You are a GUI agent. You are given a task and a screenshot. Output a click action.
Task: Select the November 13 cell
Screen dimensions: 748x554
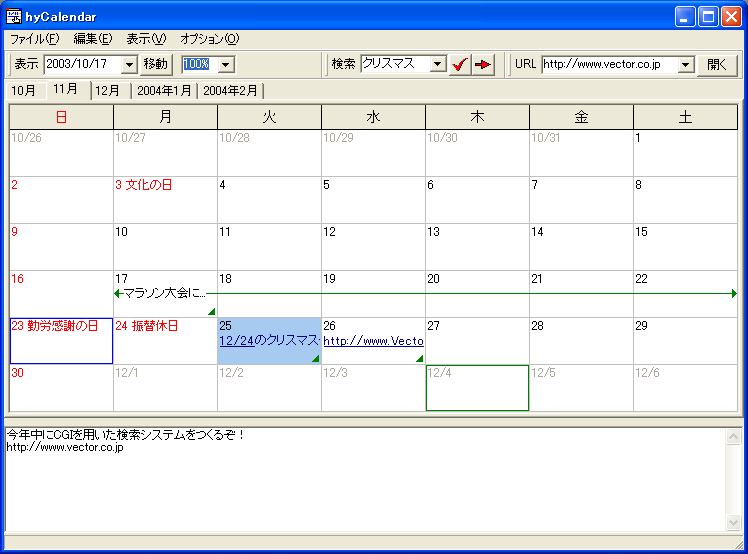(x=477, y=247)
